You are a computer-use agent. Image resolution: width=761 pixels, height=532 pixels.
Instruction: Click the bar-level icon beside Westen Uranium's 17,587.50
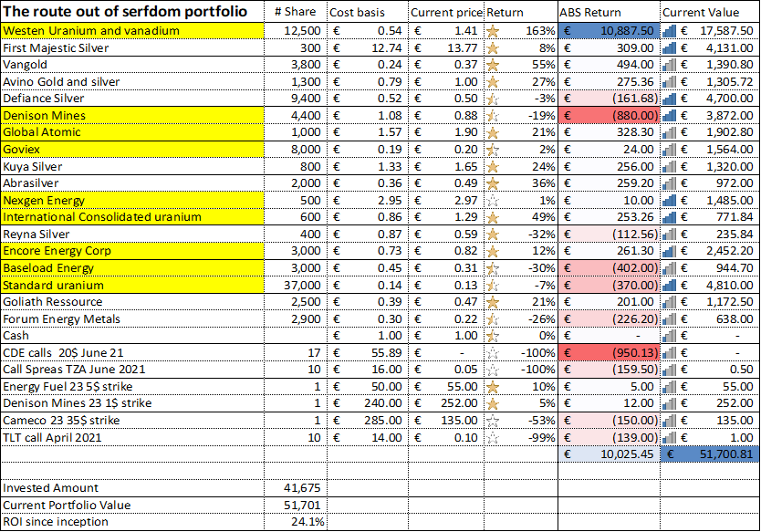click(x=669, y=31)
